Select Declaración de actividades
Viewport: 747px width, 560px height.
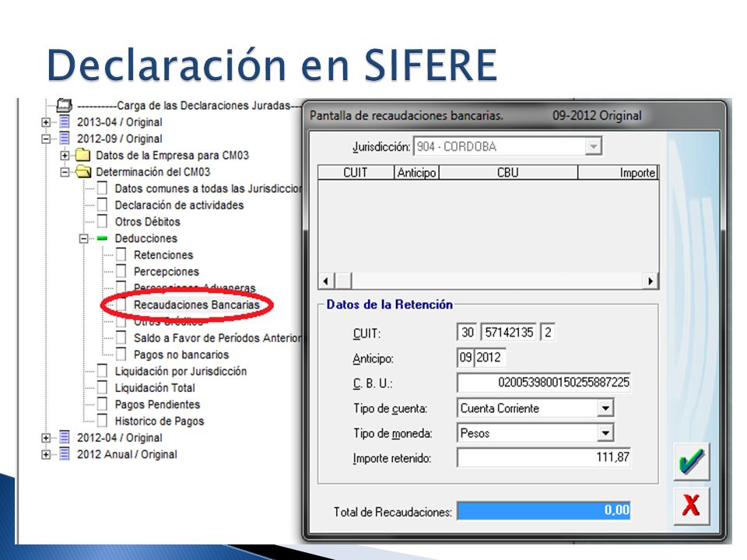click(179, 205)
